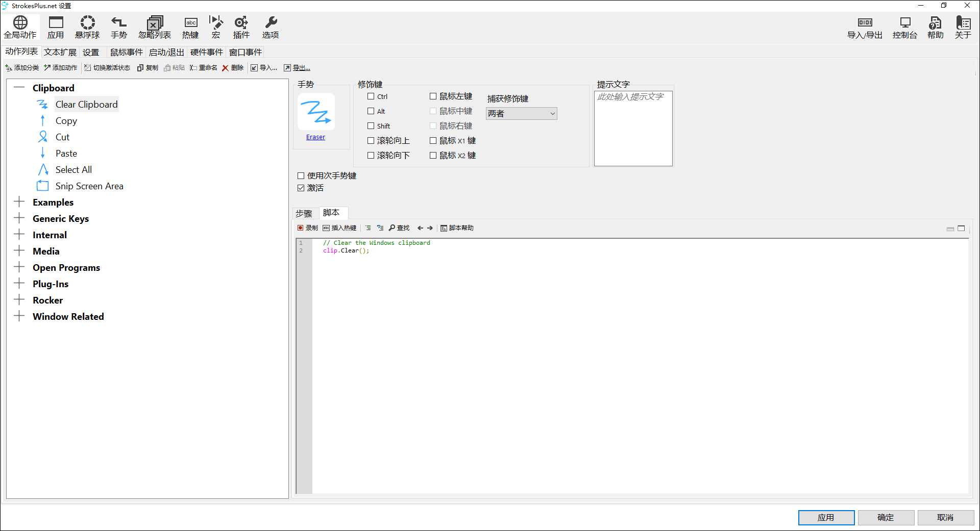Image resolution: width=980 pixels, height=531 pixels.
Task: Open the 忽略列表 ignore list icon
Action: pos(155,27)
